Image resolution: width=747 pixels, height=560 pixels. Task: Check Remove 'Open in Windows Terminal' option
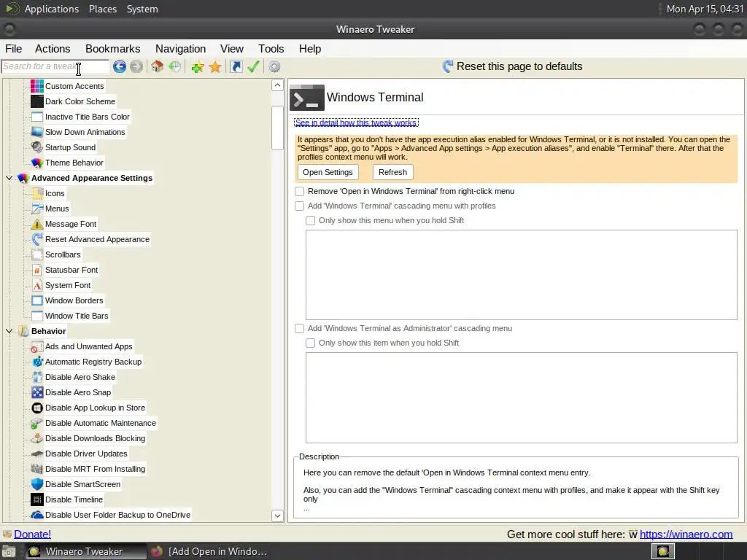299,192
